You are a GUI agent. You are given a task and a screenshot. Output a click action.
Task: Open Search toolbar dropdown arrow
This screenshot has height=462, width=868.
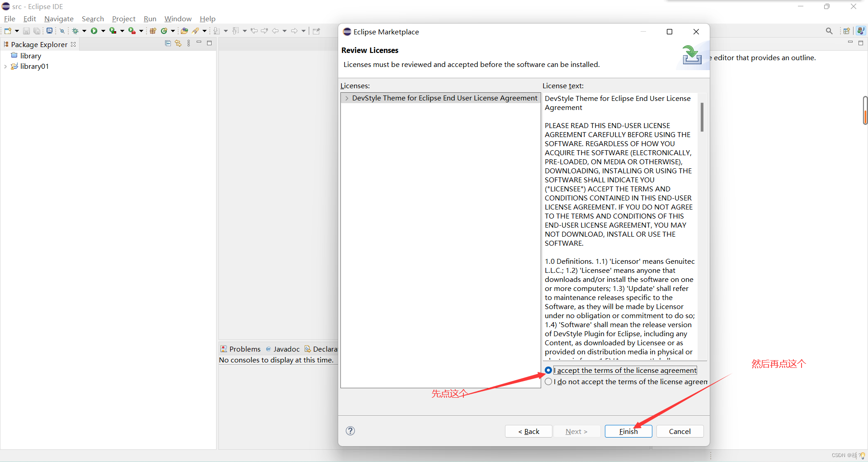click(204, 31)
